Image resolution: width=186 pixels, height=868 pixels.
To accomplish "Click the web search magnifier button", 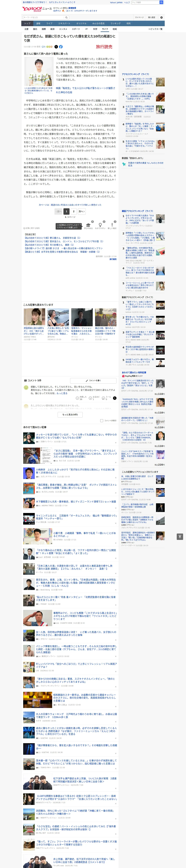I will pos(161,2).
